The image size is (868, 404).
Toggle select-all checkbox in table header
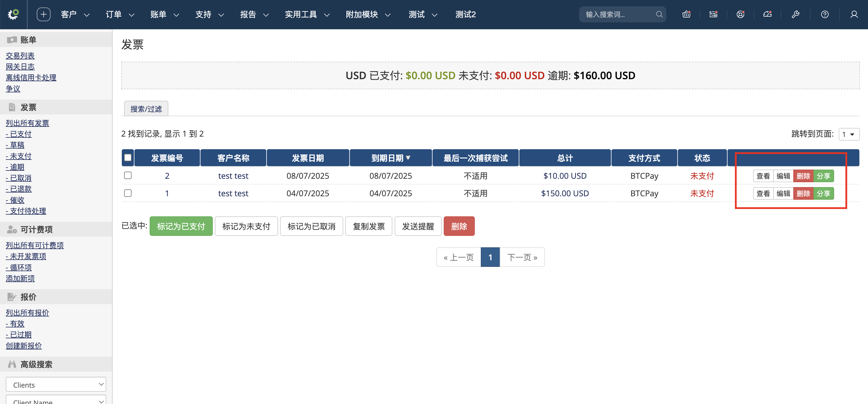128,158
